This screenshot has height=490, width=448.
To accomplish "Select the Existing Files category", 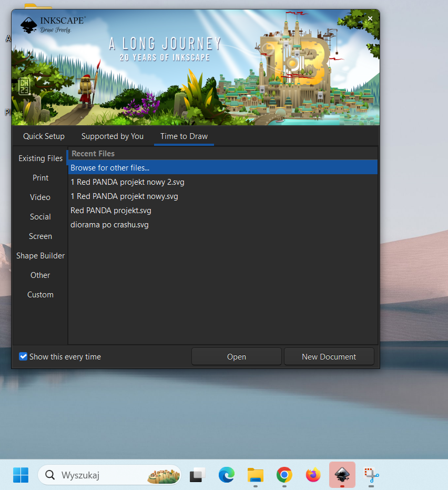I will tap(40, 158).
